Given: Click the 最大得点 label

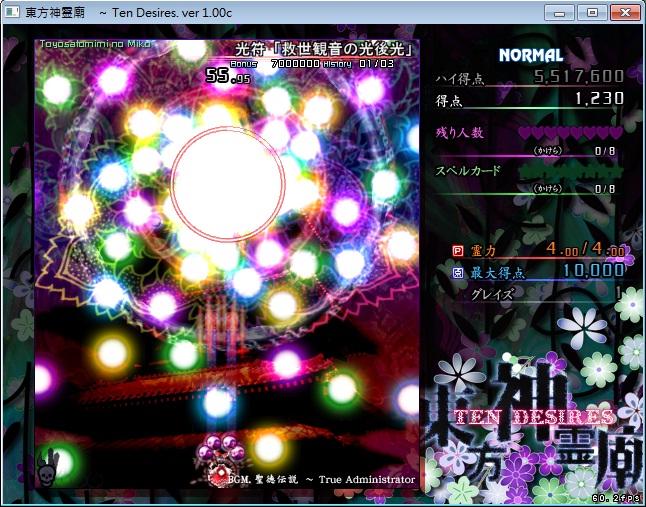Looking at the screenshot, I should point(497,272).
